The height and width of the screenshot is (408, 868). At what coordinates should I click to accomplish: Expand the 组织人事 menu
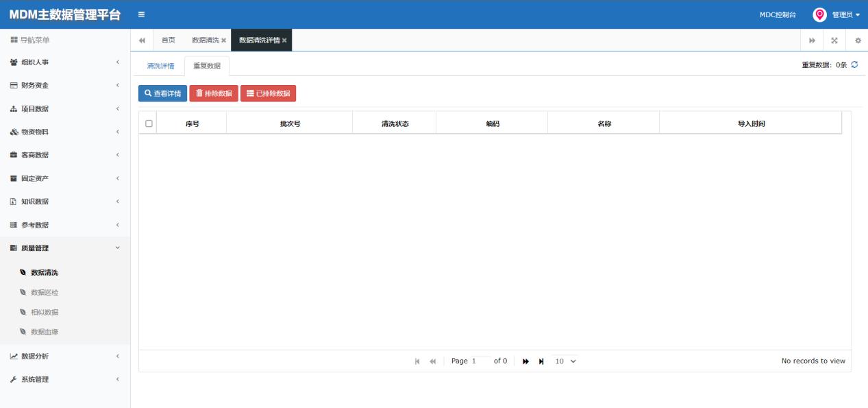pos(65,62)
